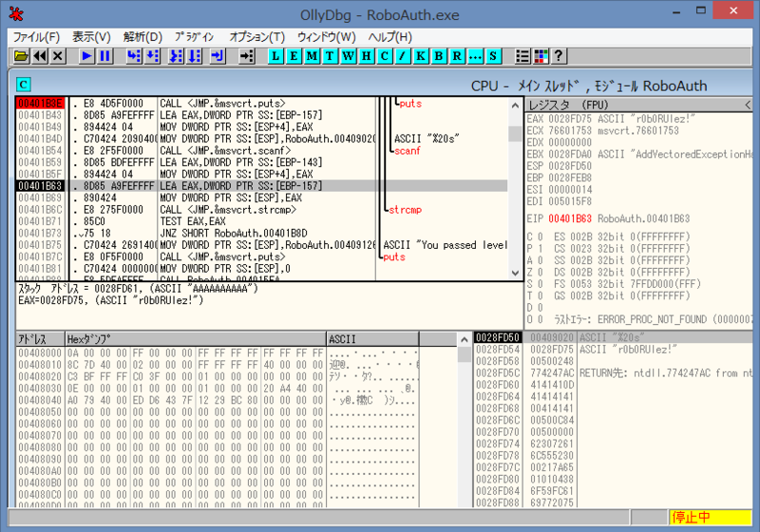Open Patches window with slash button

point(402,56)
